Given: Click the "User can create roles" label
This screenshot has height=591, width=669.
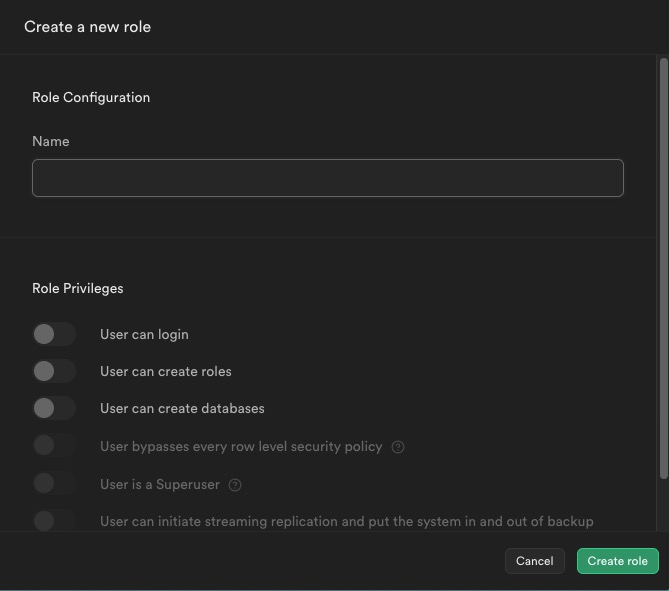Looking at the screenshot, I should (165, 371).
